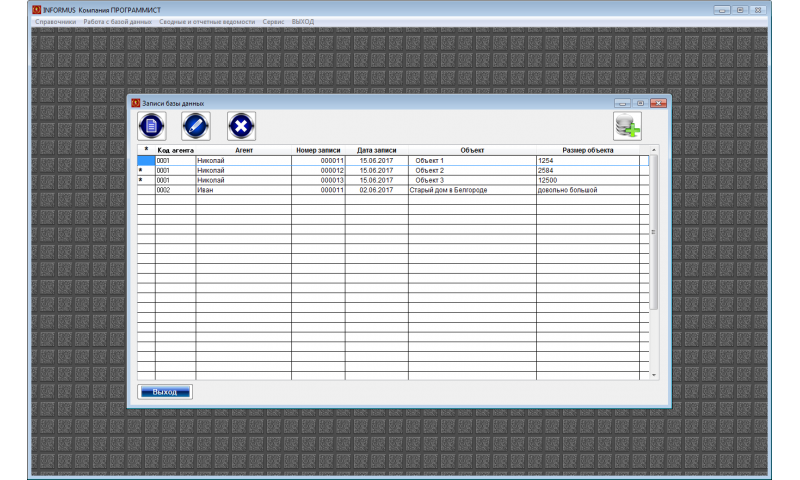Click the view record document icon
800x480 pixels.
tap(152, 126)
